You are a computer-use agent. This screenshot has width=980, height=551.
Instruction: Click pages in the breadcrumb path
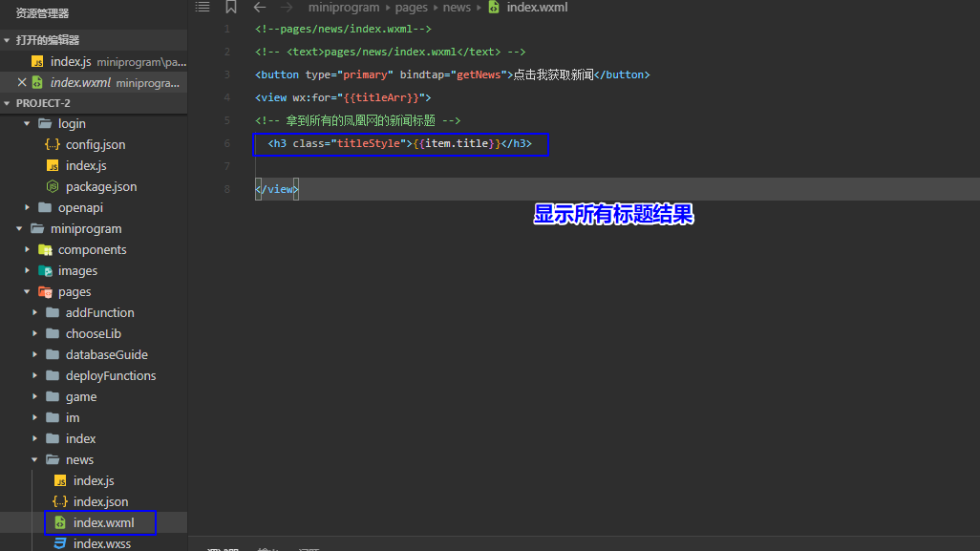tap(412, 8)
